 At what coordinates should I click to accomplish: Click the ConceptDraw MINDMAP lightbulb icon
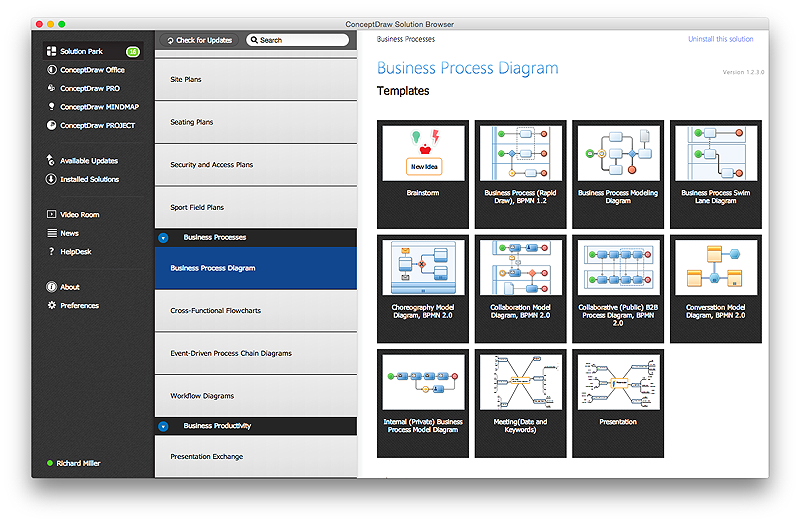click(51, 107)
